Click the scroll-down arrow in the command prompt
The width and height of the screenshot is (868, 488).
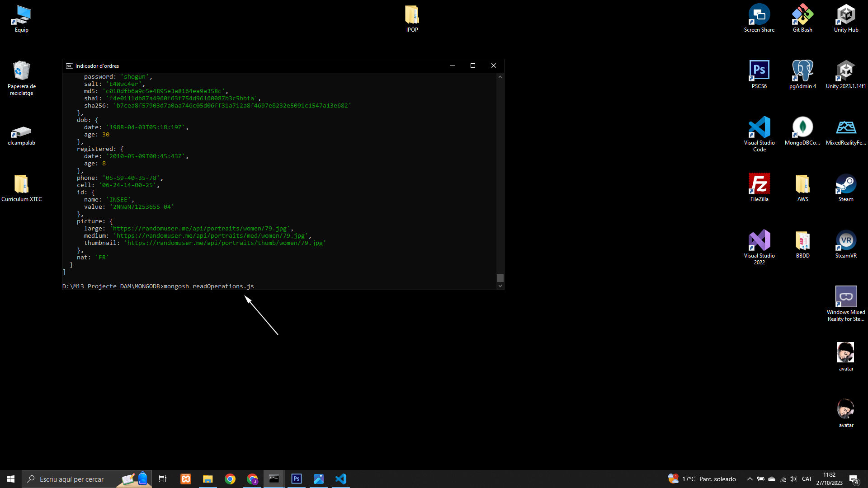pyautogui.click(x=500, y=286)
